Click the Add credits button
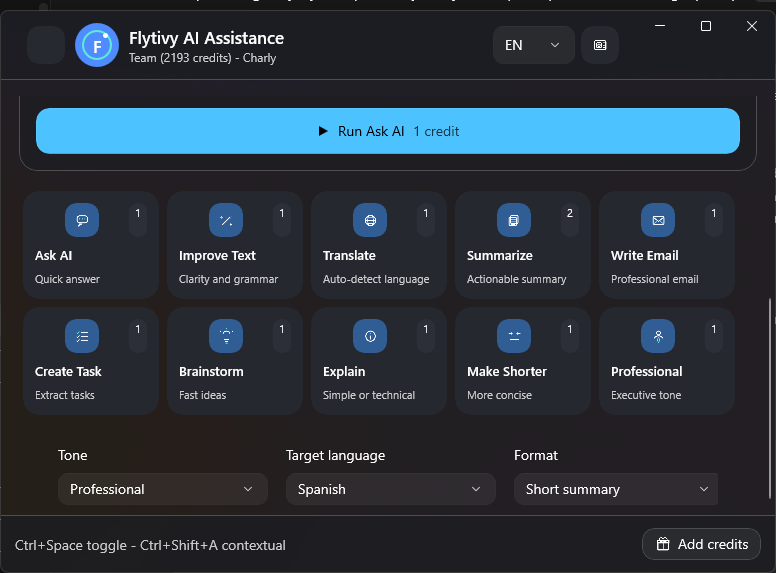Viewport: 776px width, 573px height. click(701, 544)
